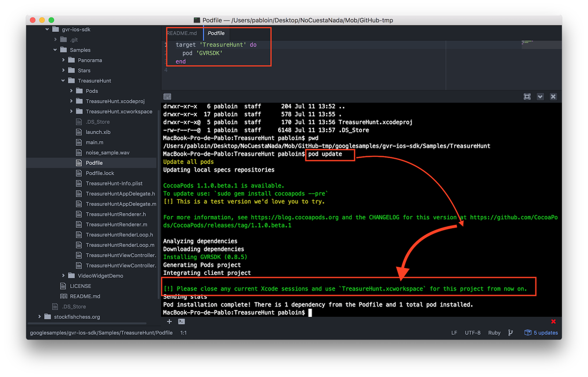Hide the terminal panel with down arrow
The image size is (588, 377).
[x=540, y=97]
